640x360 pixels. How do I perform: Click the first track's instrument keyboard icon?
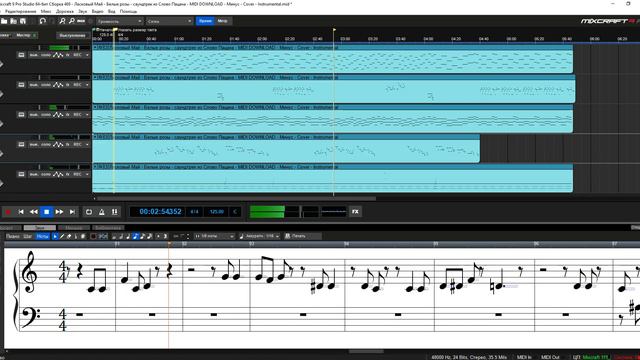point(21,55)
